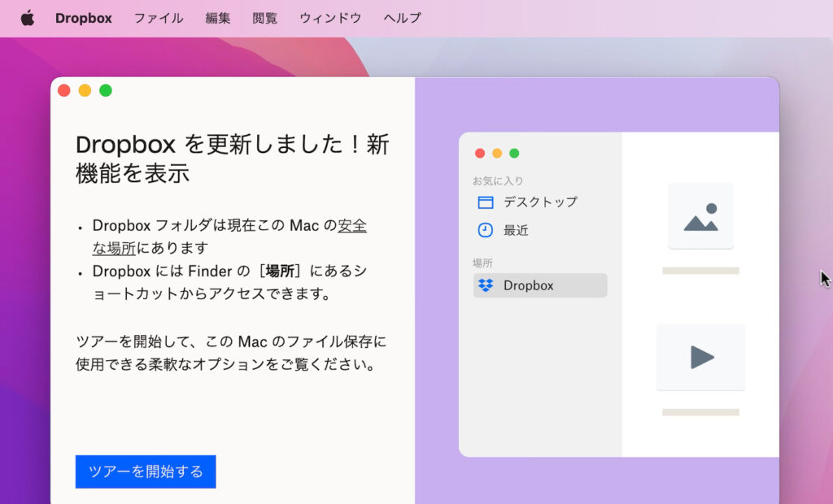833x504 pixels.
Task: Open the Dropbox menu in the menu bar
Action: tap(83, 18)
